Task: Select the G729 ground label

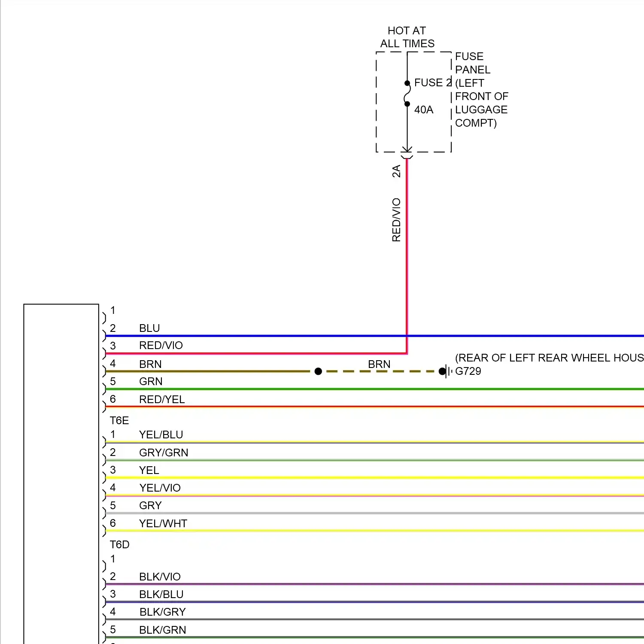Action: pyautogui.click(x=468, y=371)
